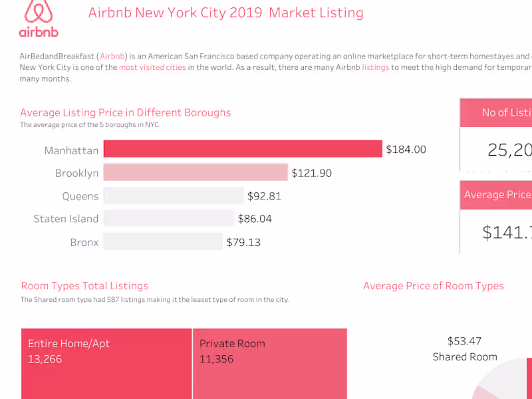This screenshot has height=399, width=532.
Task: Follow the 'listings' hyperlink in the intro text
Action: point(376,68)
